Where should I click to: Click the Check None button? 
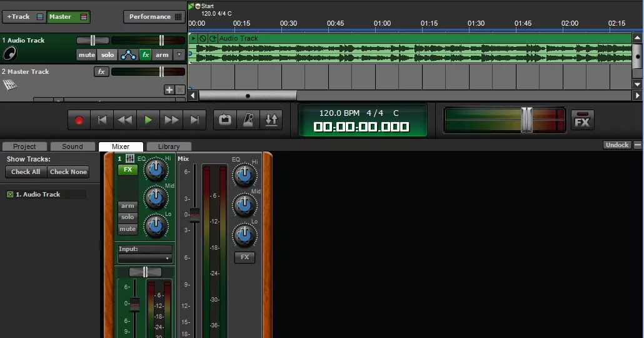tap(68, 172)
